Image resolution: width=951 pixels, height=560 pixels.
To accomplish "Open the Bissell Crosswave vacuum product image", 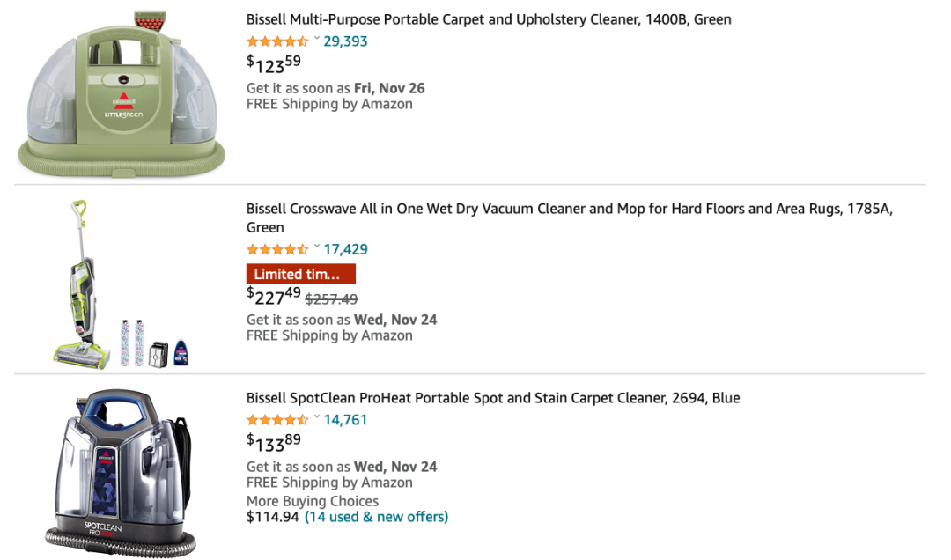I will (x=122, y=284).
